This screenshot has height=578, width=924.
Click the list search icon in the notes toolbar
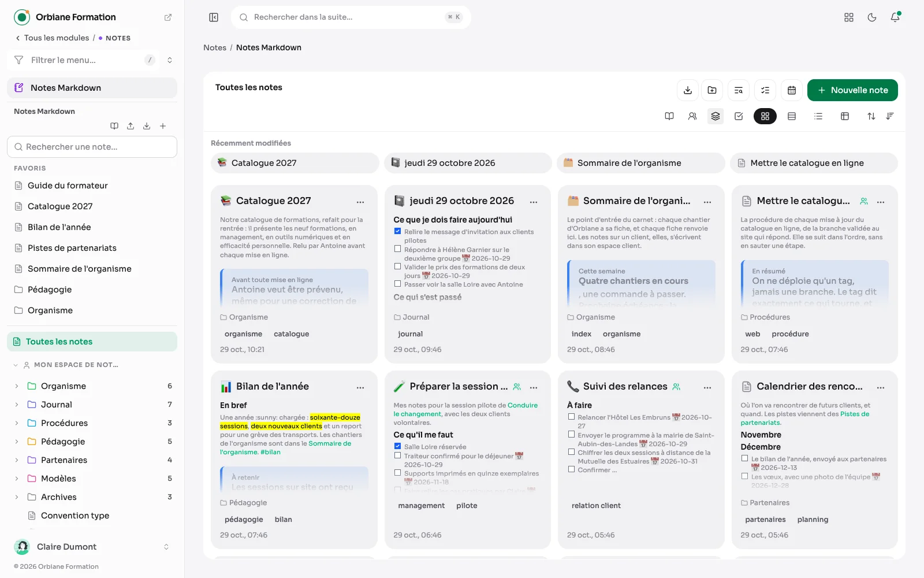point(739,90)
